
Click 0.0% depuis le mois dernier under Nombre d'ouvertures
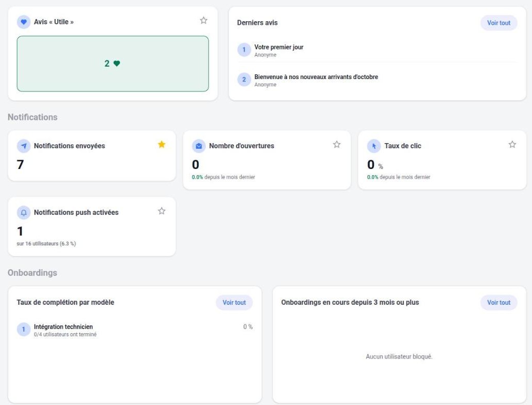(223, 177)
